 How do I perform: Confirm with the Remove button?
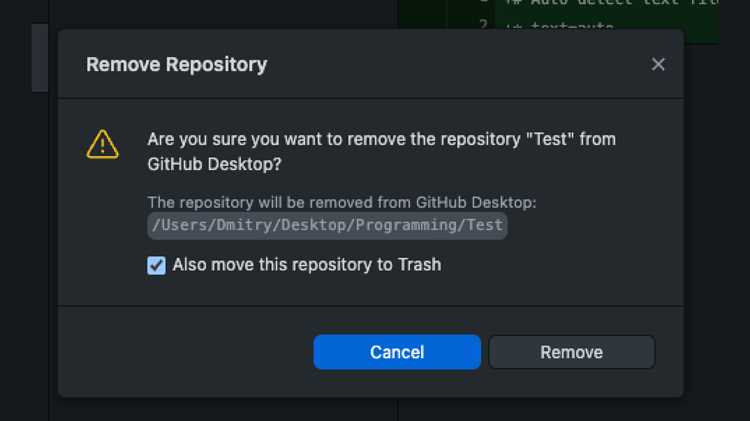pyautogui.click(x=572, y=352)
